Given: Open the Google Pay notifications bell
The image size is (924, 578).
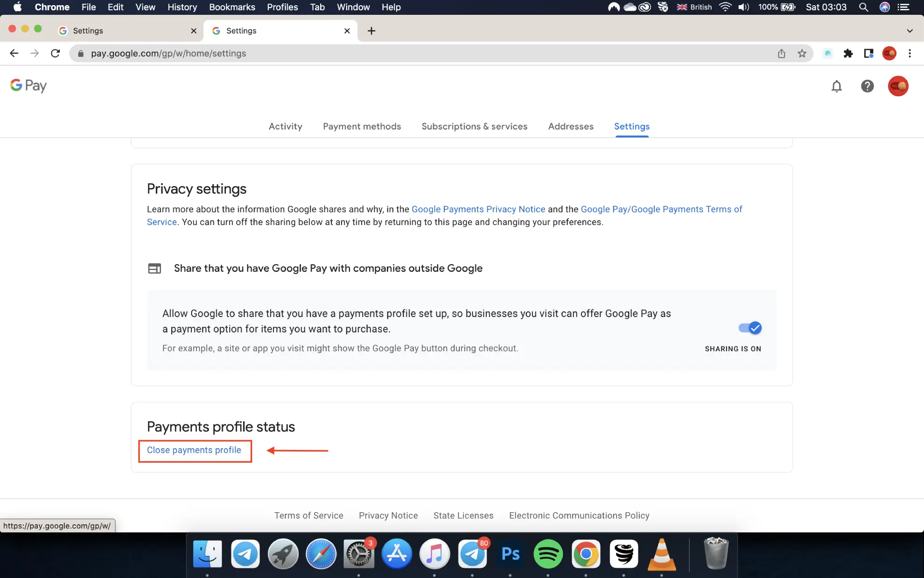Looking at the screenshot, I should click(x=836, y=86).
